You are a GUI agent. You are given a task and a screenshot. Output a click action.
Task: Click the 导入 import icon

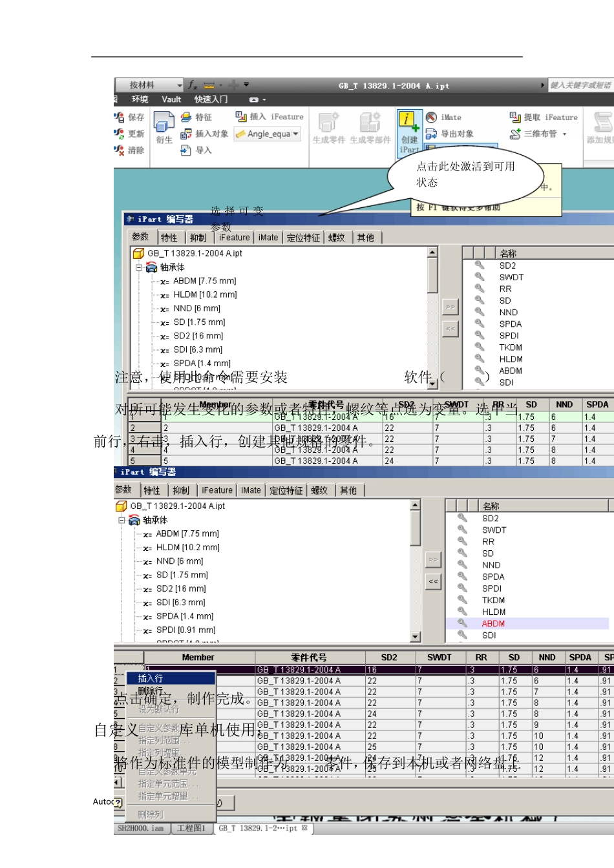click(x=186, y=150)
